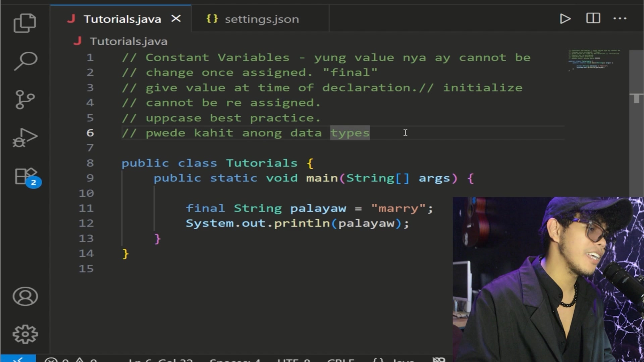Split the editor to the right
This screenshot has height=362, width=644.
point(593,18)
